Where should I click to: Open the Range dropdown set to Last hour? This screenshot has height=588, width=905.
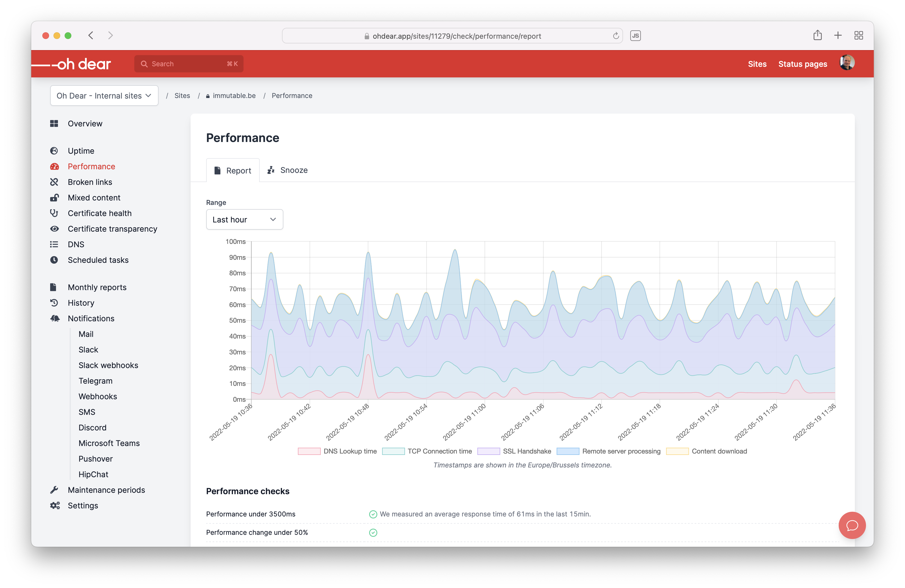coord(245,219)
